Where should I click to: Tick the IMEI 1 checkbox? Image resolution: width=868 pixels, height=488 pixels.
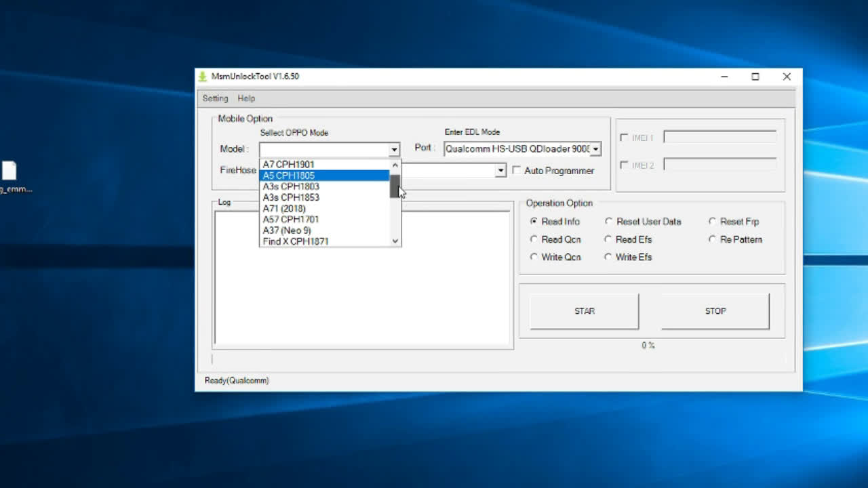click(624, 138)
